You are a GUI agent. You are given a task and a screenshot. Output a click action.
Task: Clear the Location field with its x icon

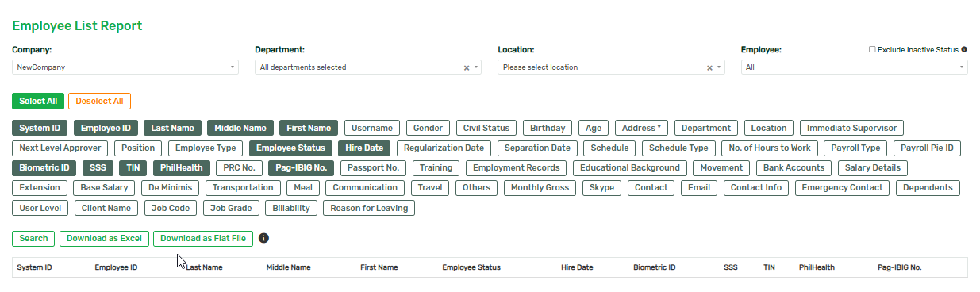[709, 67]
